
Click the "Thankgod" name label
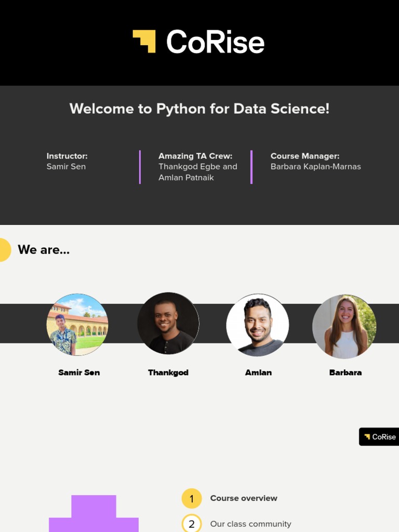[x=168, y=373]
